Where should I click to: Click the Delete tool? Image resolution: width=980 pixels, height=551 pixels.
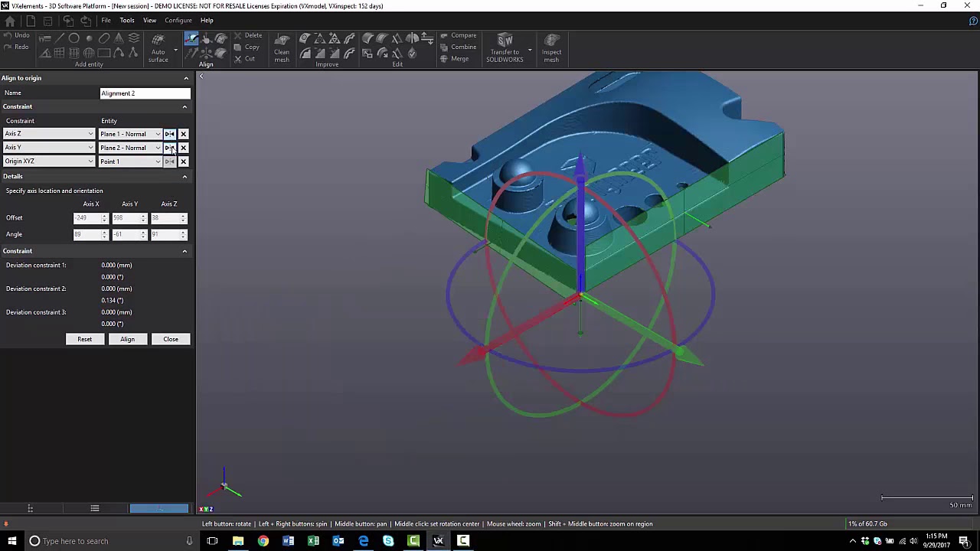click(248, 35)
